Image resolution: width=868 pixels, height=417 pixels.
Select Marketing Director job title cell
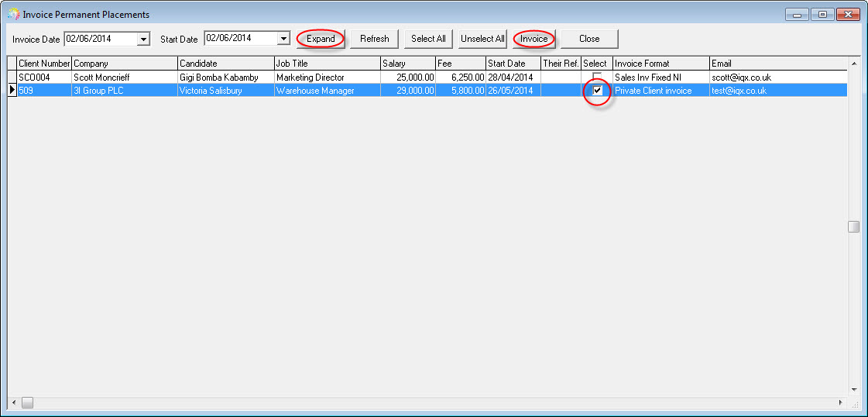click(x=328, y=78)
